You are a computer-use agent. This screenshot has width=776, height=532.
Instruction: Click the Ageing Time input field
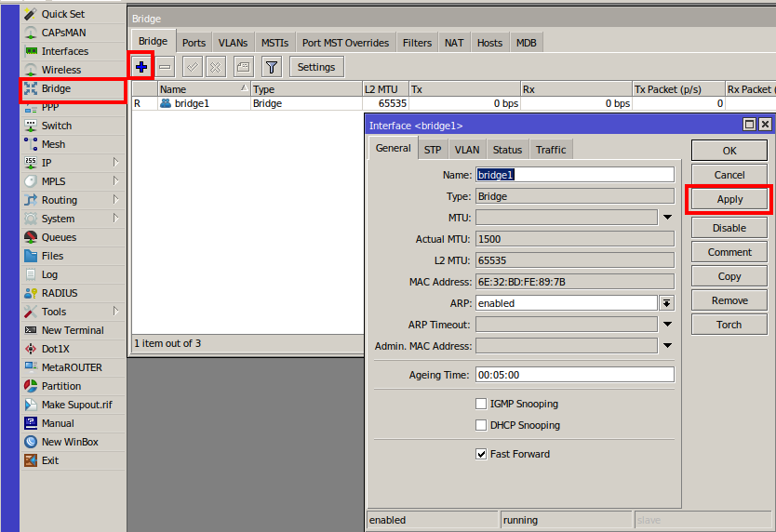coord(574,375)
